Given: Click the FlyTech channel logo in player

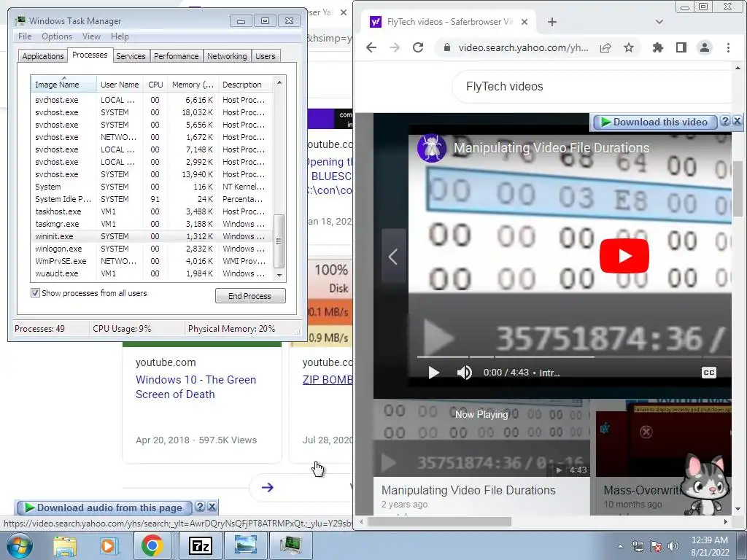Looking at the screenshot, I should (x=431, y=148).
